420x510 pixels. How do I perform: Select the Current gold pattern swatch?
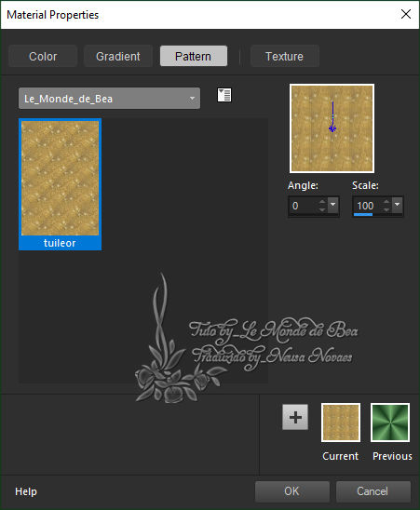tap(341, 423)
